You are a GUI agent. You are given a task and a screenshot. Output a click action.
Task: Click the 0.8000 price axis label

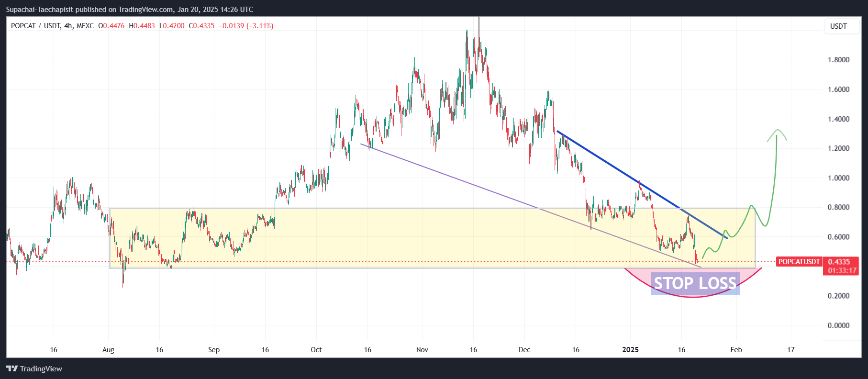tap(838, 207)
